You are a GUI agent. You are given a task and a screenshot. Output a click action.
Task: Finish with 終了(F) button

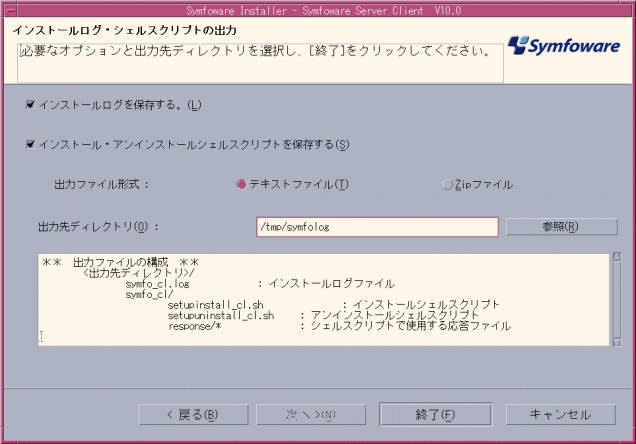click(x=436, y=415)
